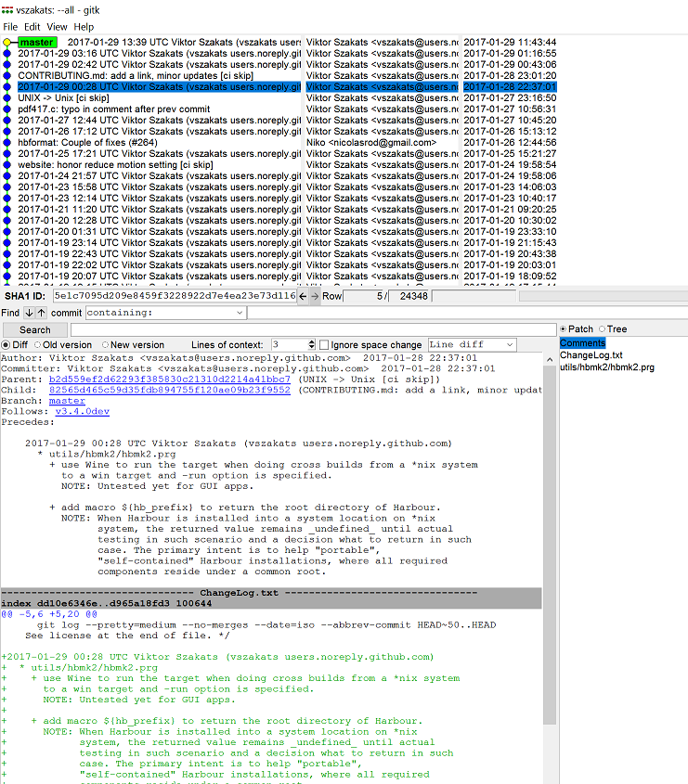Click the Lines of context value field
Image resolution: width=688 pixels, height=784 pixels.
coord(289,344)
